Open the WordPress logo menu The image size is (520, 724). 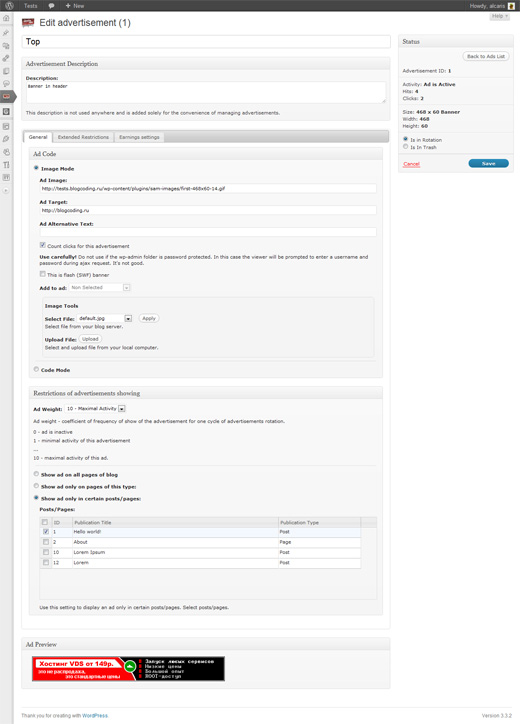[9, 6]
